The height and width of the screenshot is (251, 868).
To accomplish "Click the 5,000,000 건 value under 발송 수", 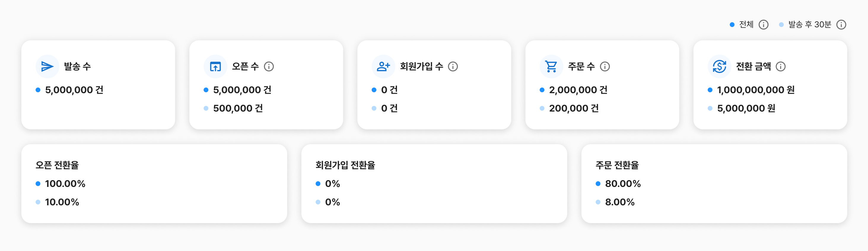I will coord(74,90).
